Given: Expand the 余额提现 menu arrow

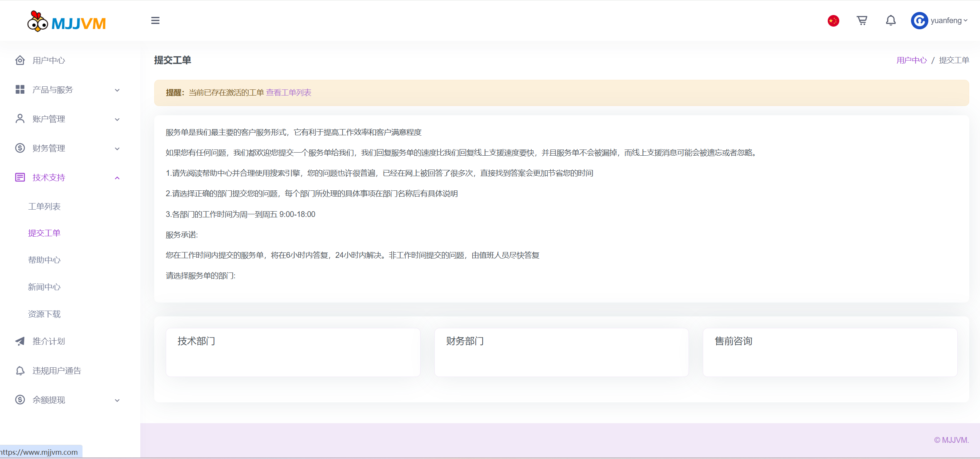Looking at the screenshot, I should (117, 400).
